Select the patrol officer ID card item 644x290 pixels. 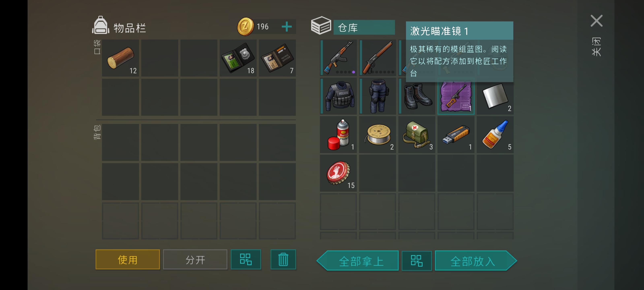pyautogui.click(x=277, y=58)
